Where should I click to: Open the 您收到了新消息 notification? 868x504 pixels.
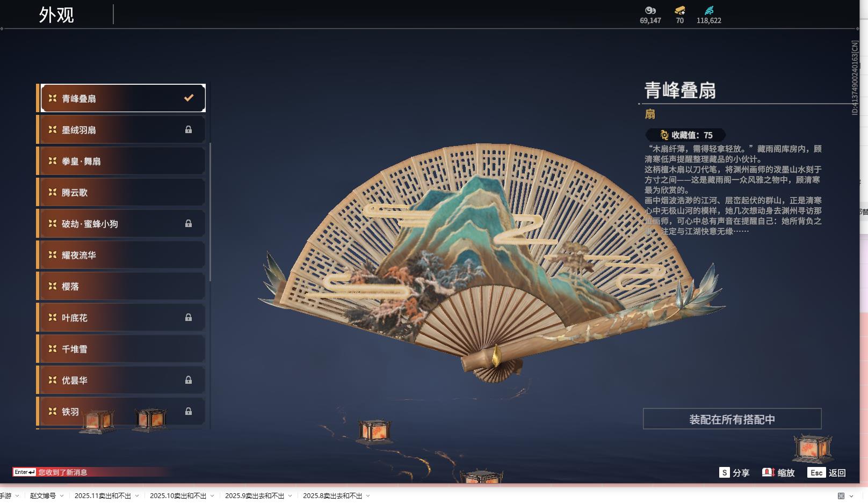click(63, 472)
